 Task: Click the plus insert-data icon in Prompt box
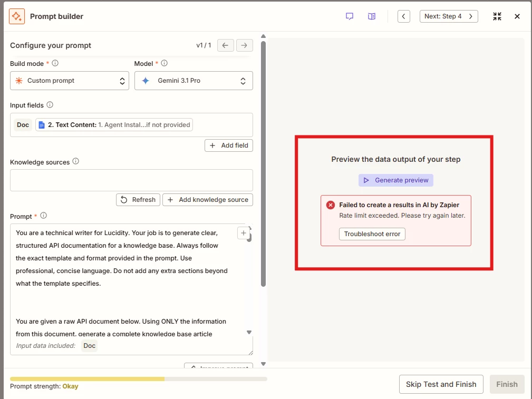(x=243, y=233)
